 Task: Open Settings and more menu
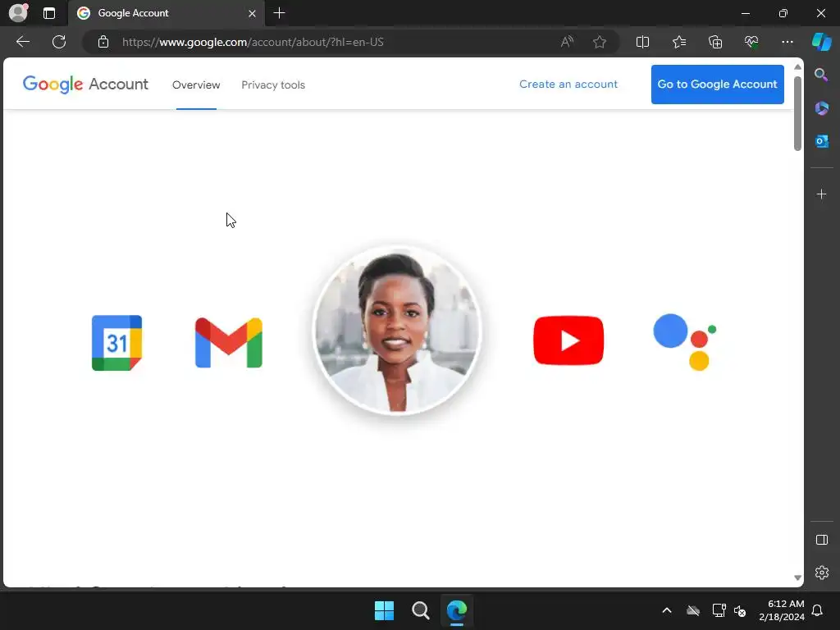787,42
